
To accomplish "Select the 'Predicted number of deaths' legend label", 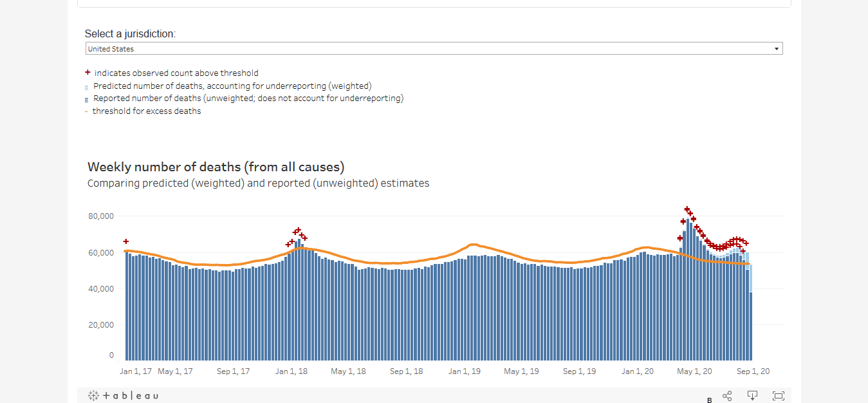I will 232,86.
